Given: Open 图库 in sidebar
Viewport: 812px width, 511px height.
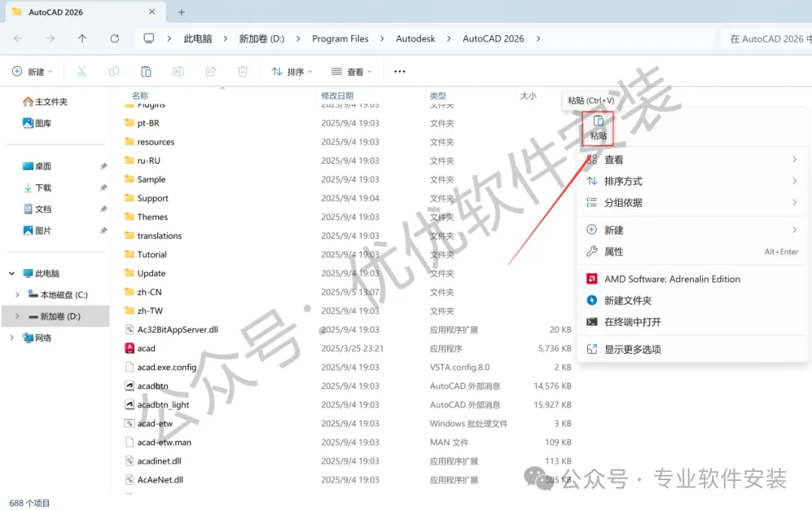Looking at the screenshot, I should 37,123.
